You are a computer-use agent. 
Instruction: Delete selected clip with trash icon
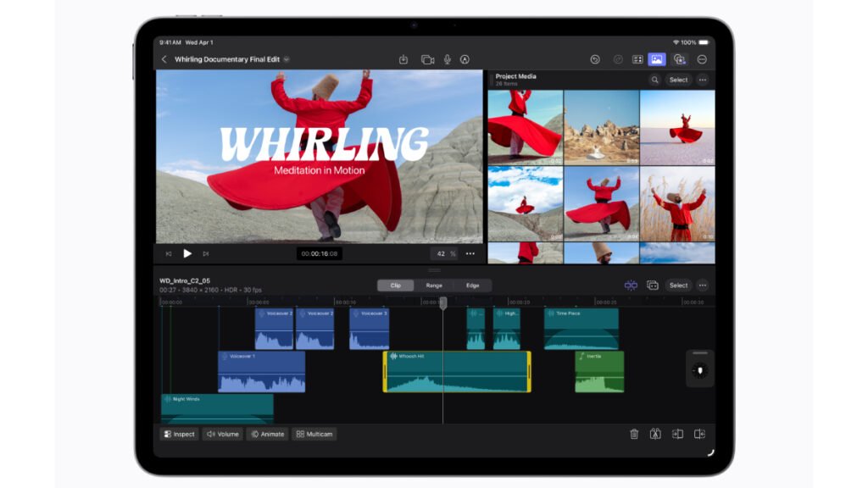coord(634,434)
